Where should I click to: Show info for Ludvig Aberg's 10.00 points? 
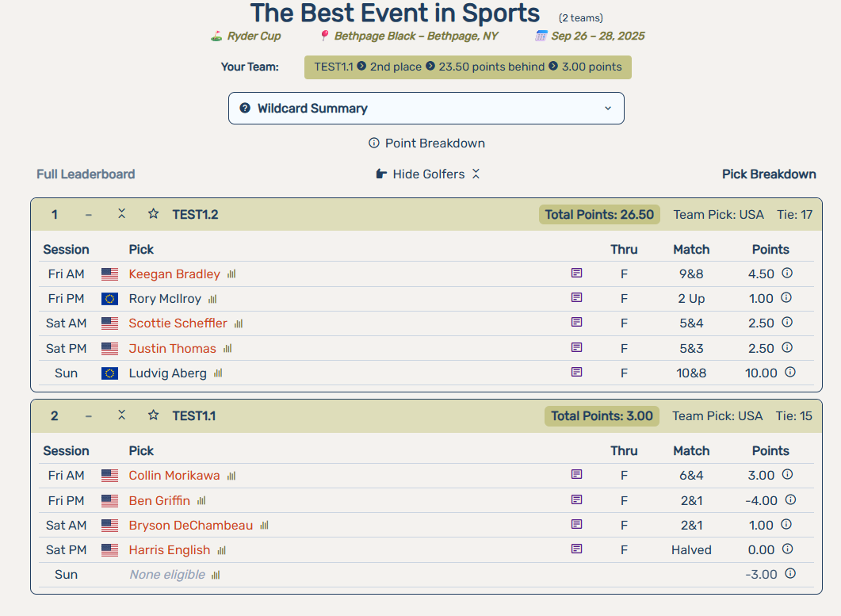pos(790,373)
